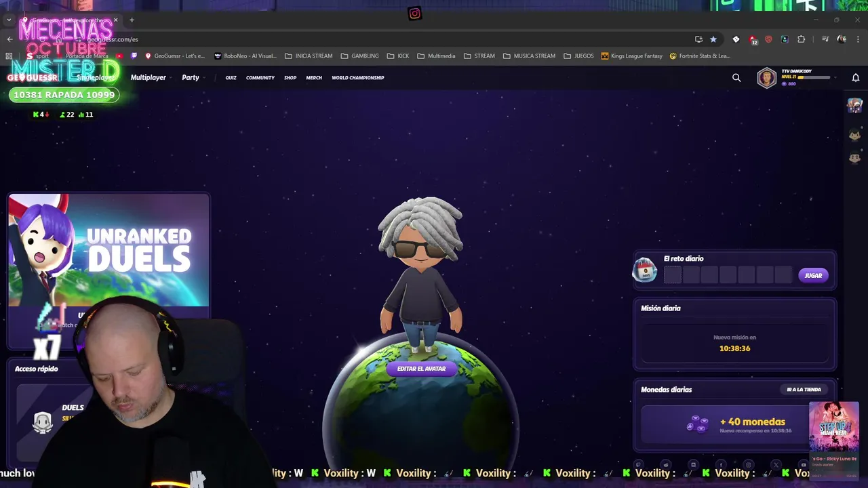Open the notifications bell
The height and width of the screenshot is (488, 868).
pyautogui.click(x=856, y=77)
